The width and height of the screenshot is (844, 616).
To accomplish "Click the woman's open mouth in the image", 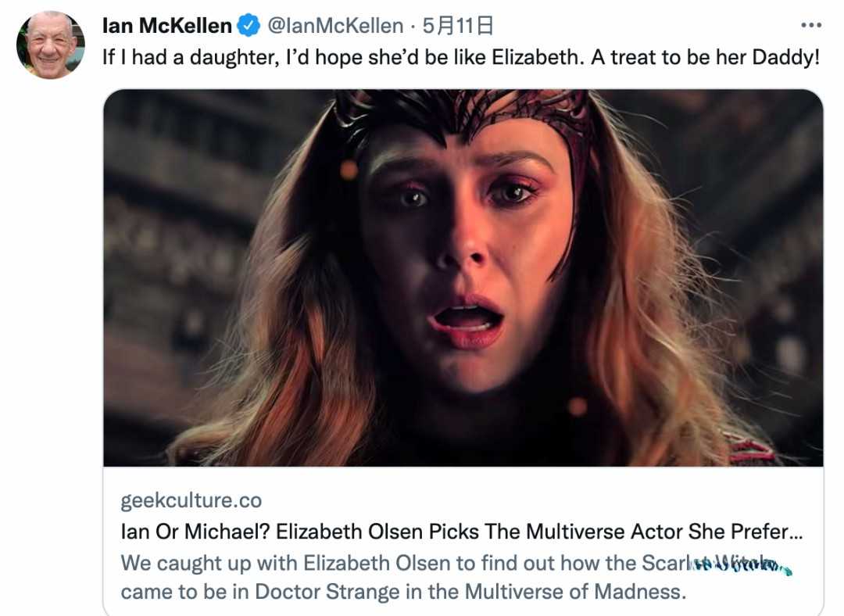I will point(466,317).
